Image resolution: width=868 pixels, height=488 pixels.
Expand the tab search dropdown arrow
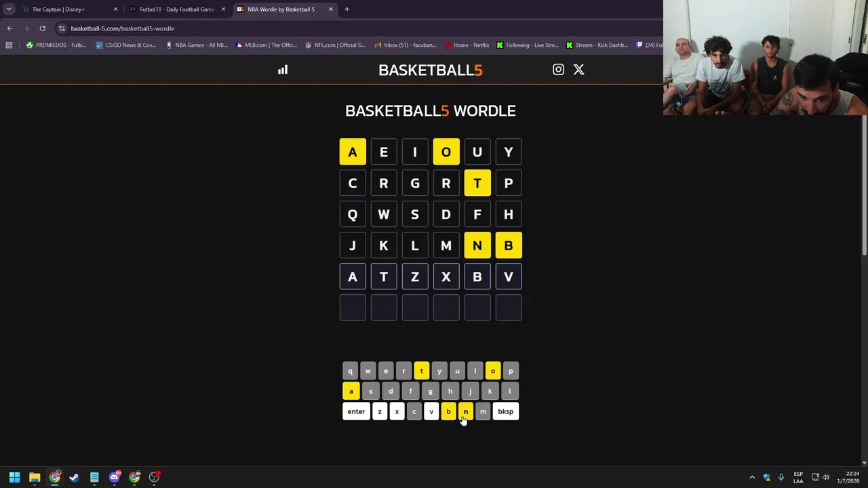[x=9, y=9]
